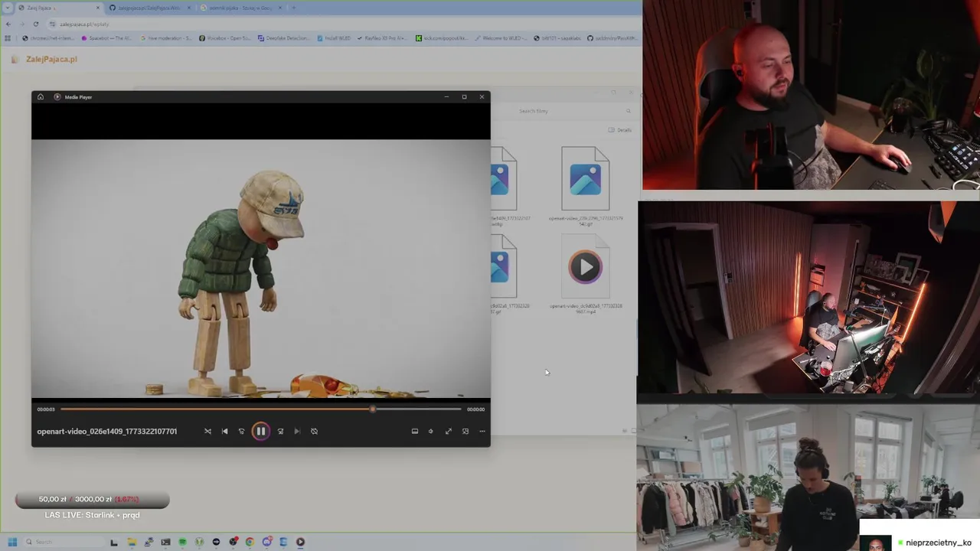Open Spotify from the taskbar
Viewport: 980px width, 551px height.
(x=182, y=542)
